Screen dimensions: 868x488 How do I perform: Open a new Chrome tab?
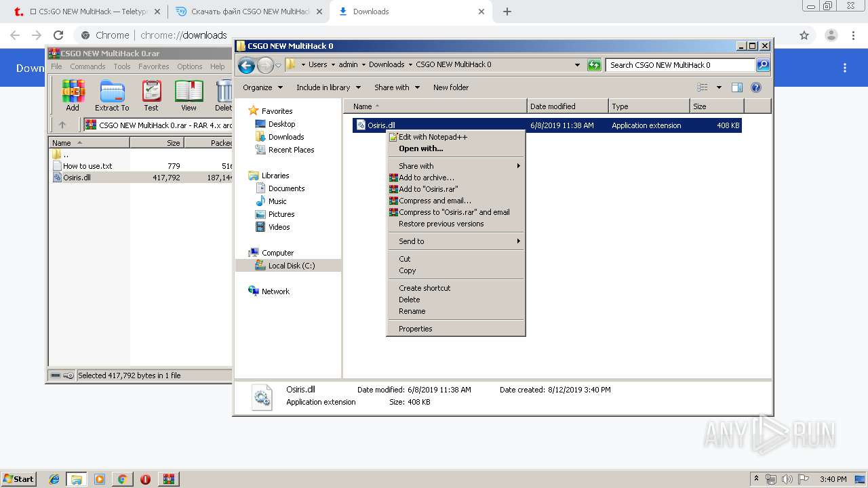click(507, 12)
